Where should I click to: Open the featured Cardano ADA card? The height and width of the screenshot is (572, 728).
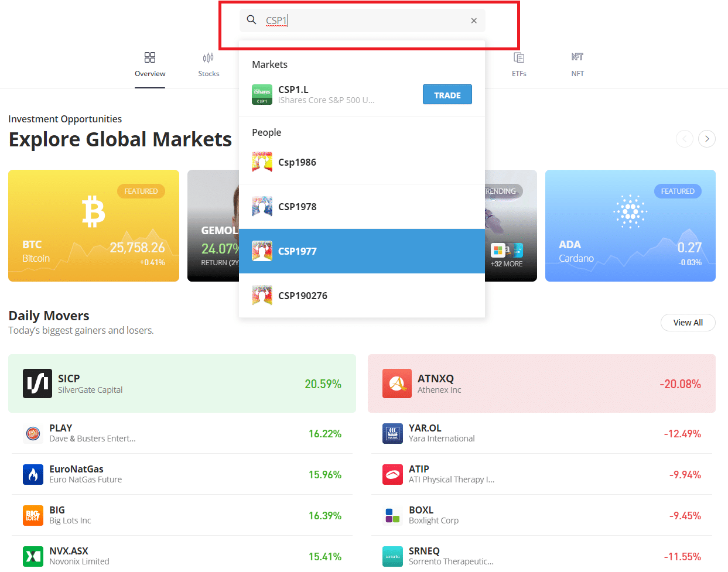pyautogui.click(x=630, y=226)
